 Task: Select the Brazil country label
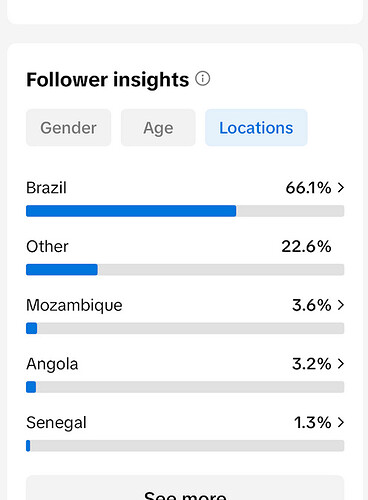46,188
